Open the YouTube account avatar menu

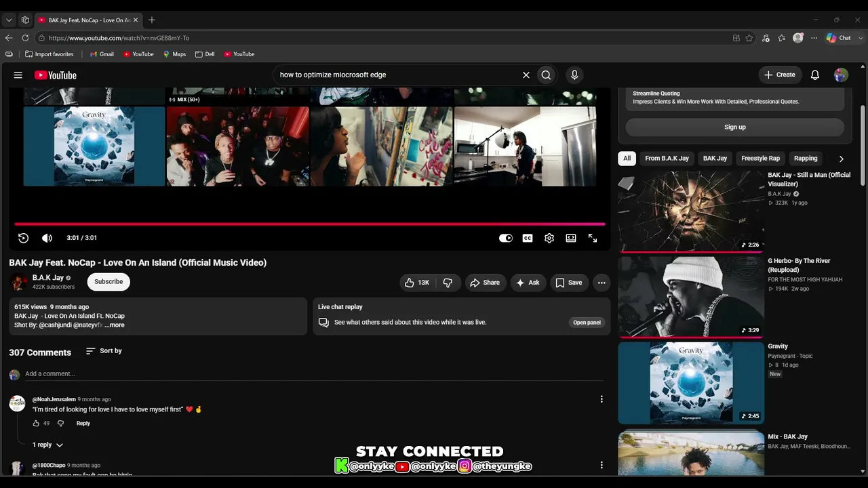[x=841, y=75]
